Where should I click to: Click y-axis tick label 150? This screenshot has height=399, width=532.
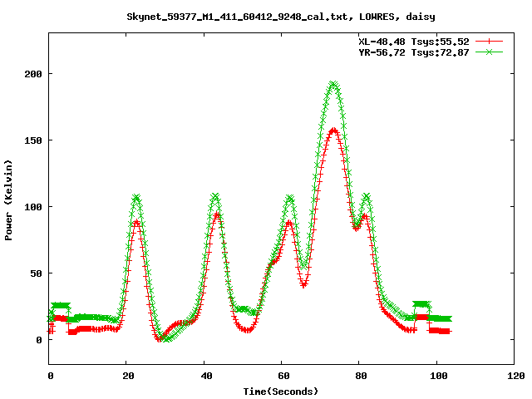point(33,140)
